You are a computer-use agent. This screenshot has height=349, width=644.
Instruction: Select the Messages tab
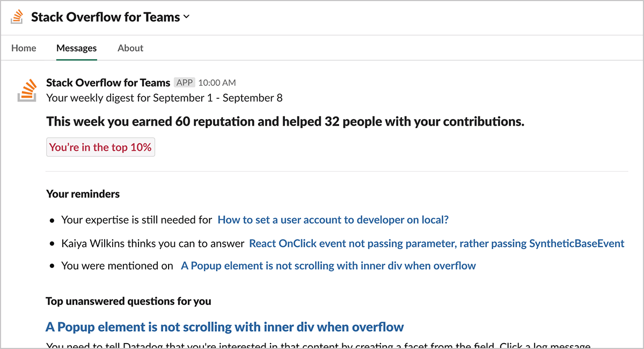(x=76, y=48)
